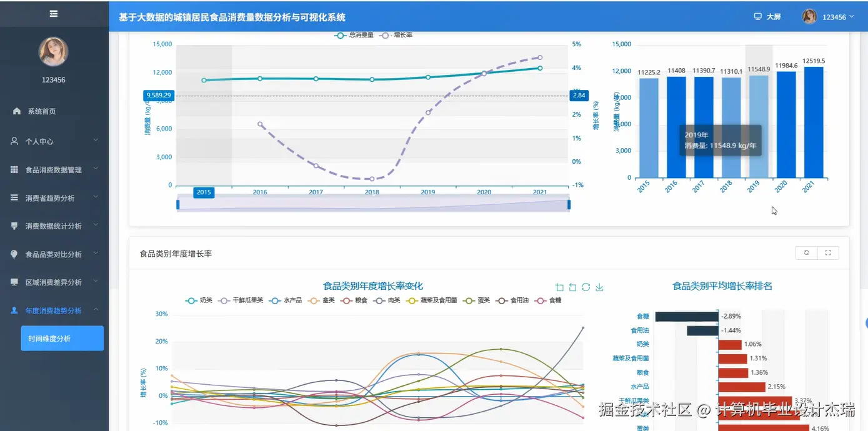Toggle 禽类 legend series
Viewport: 868px width, 431px height.
321,300
